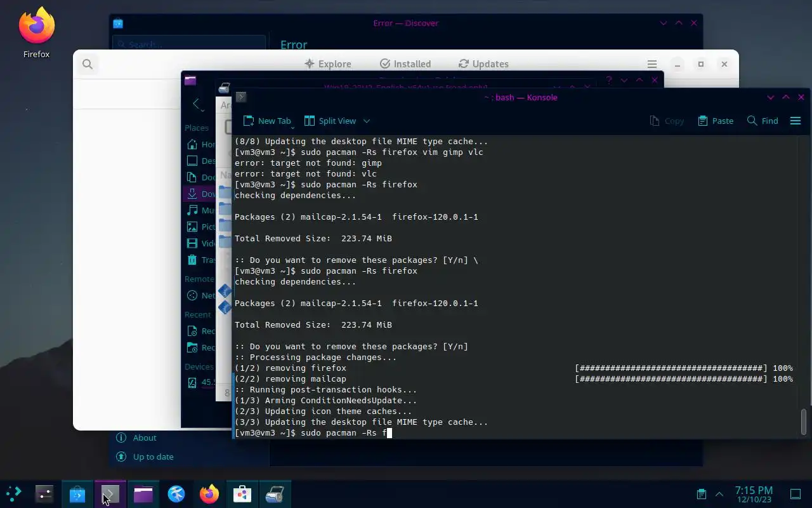Click the Dolphin folder icon in taskbar
The width and height of the screenshot is (812, 508).
143,493
